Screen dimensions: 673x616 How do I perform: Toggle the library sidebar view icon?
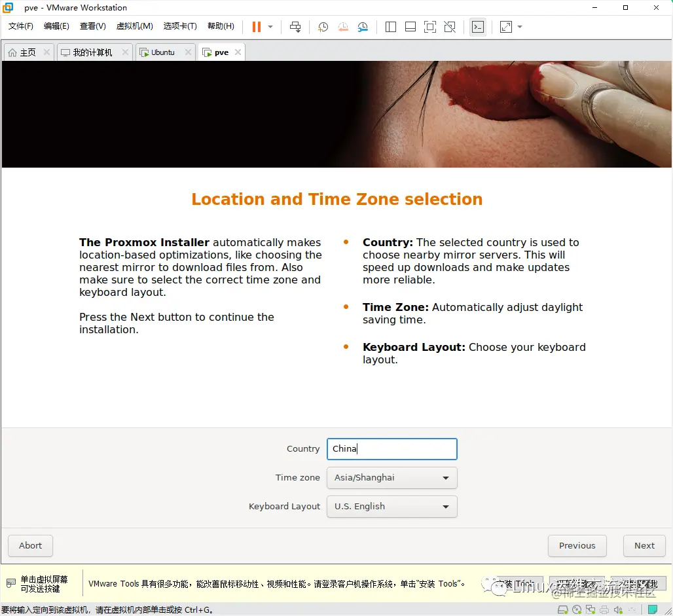(391, 27)
